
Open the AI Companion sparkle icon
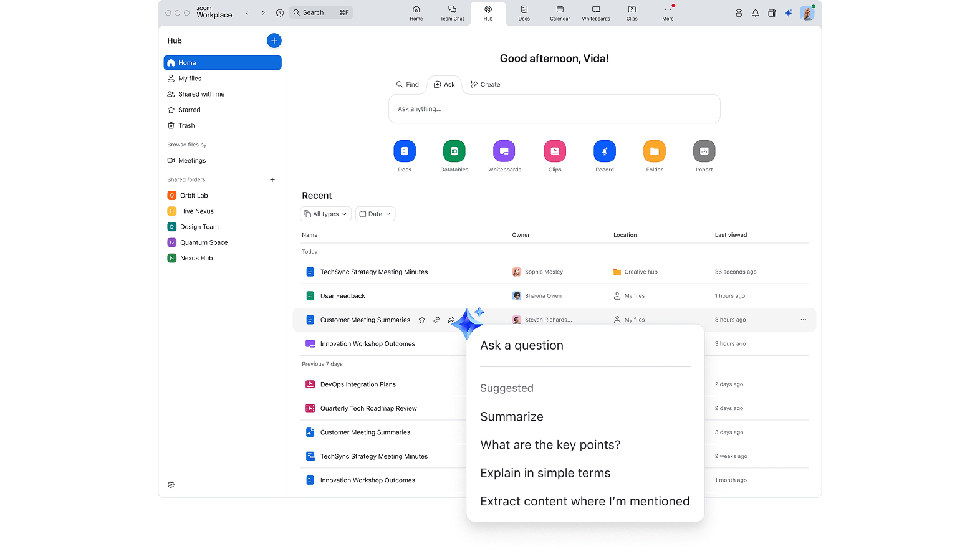coord(789,13)
